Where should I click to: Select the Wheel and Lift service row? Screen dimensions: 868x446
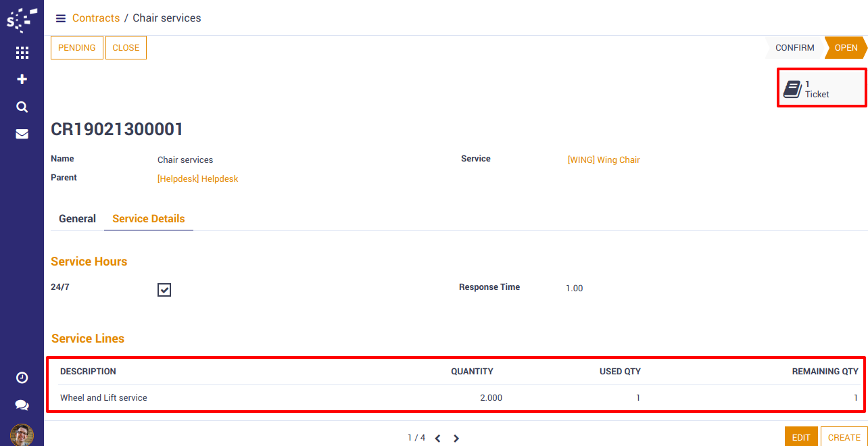pos(103,398)
